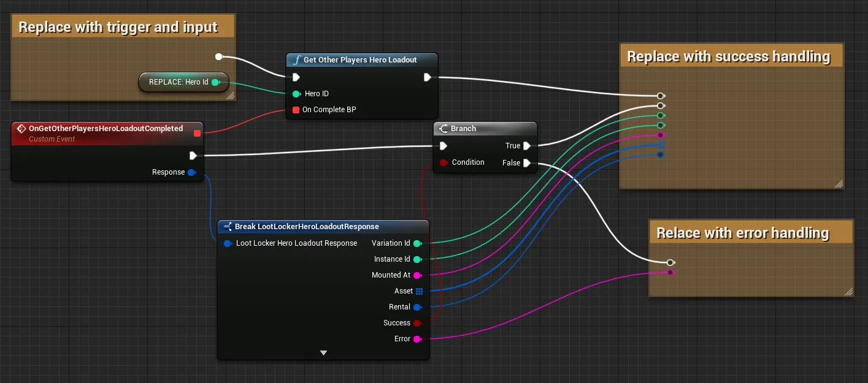Click the Mounted At output pin
Image resolution: width=868 pixels, height=383 pixels.
[x=418, y=275]
